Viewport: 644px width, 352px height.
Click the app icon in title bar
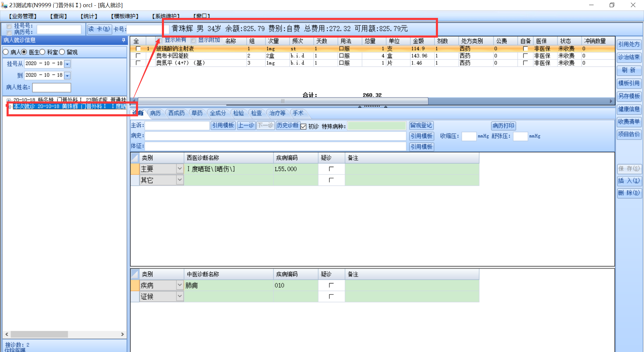4,5
